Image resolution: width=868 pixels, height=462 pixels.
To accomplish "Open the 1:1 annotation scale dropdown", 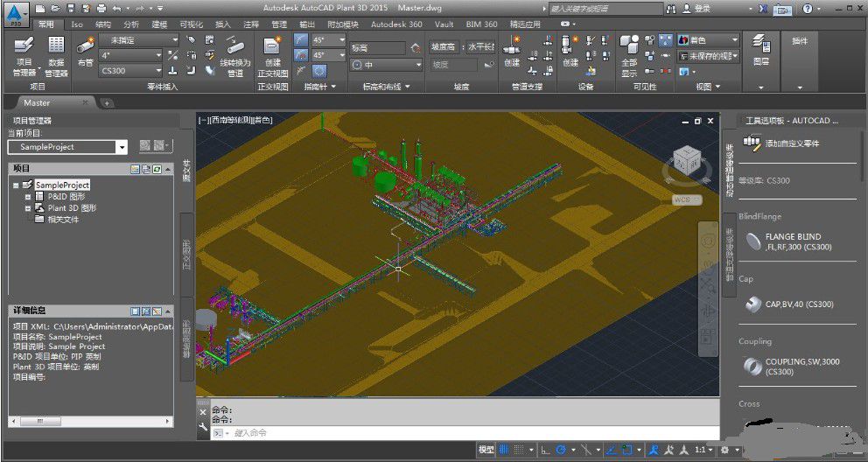I will [x=703, y=450].
